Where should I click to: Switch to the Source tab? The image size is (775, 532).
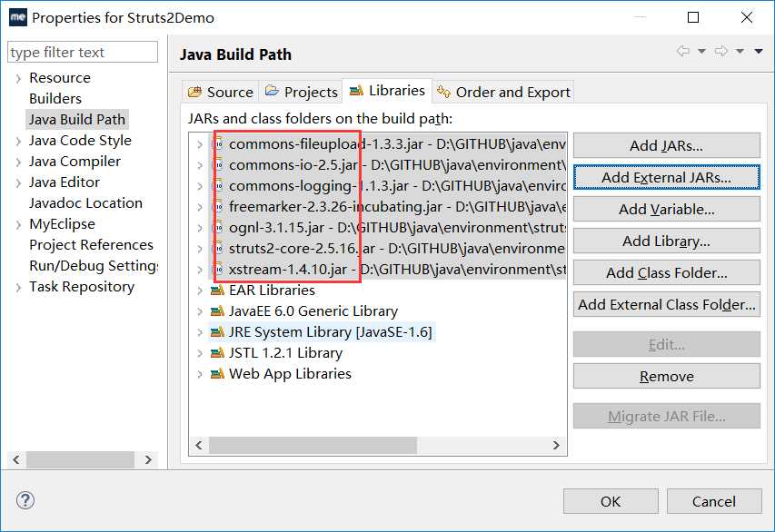pyautogui.click(x=221, y=92)
